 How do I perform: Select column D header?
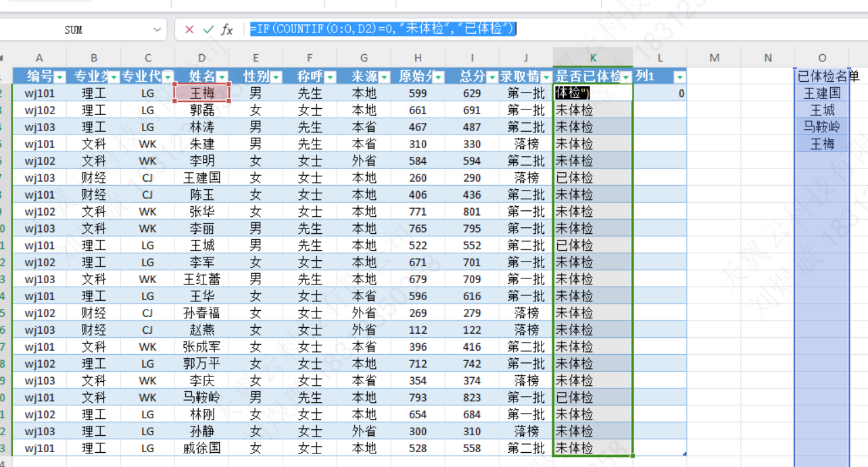tap(201, 58)
